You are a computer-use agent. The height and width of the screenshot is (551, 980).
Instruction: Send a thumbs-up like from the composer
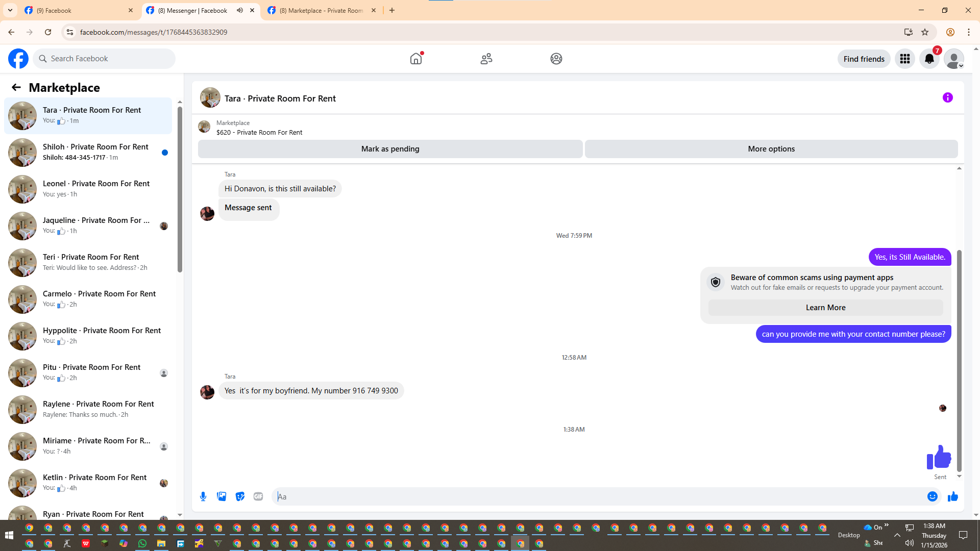tap(952, 496)
